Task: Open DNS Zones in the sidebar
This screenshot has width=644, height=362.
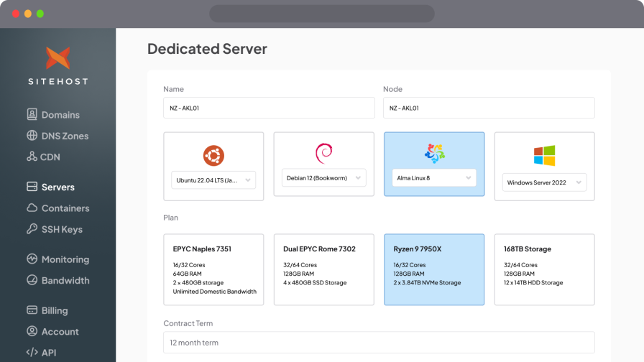Action: (x=65, y=136)
